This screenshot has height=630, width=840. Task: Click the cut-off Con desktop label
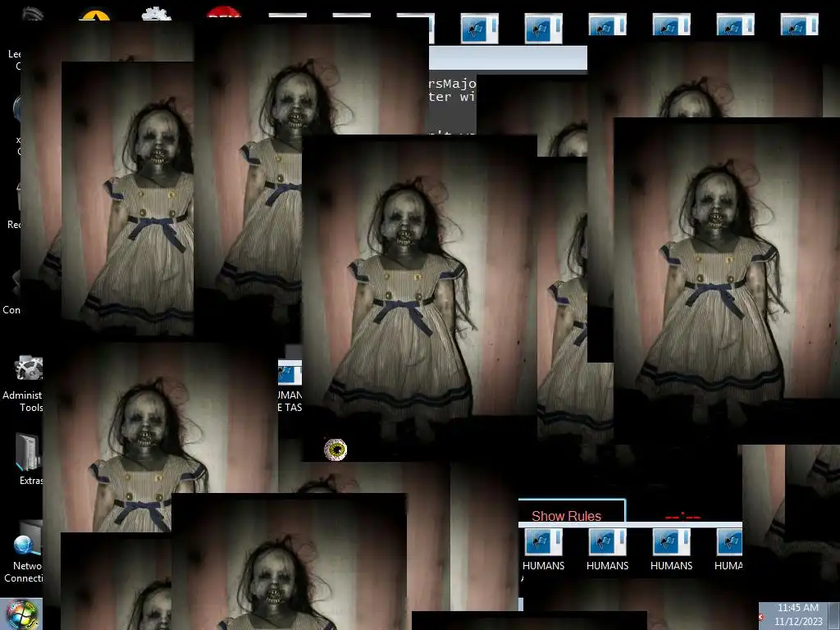(x=11, y=309)
